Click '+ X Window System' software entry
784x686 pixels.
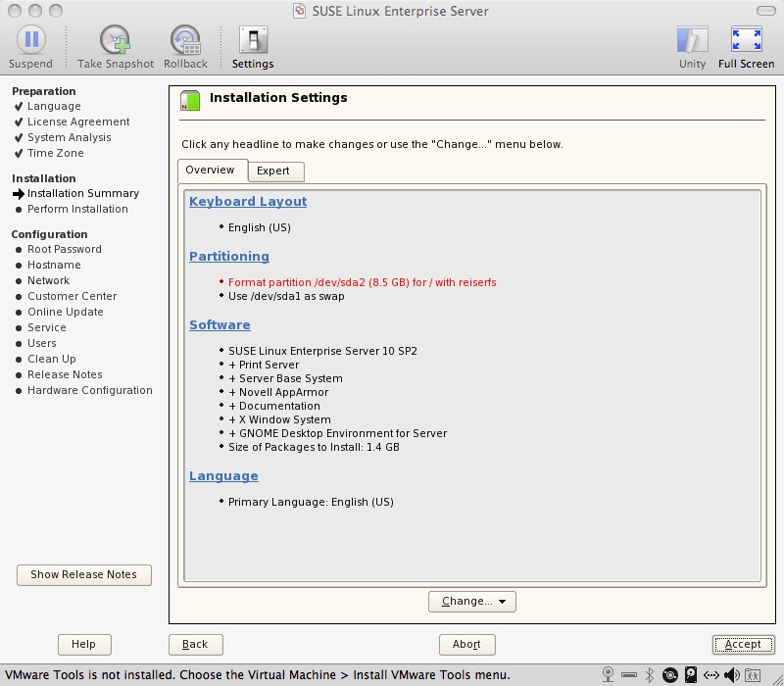(x=279, y=420)
